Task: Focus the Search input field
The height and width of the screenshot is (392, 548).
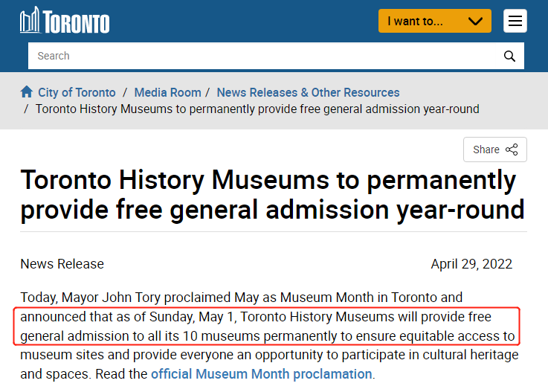Action: click(x=260, y=56)
